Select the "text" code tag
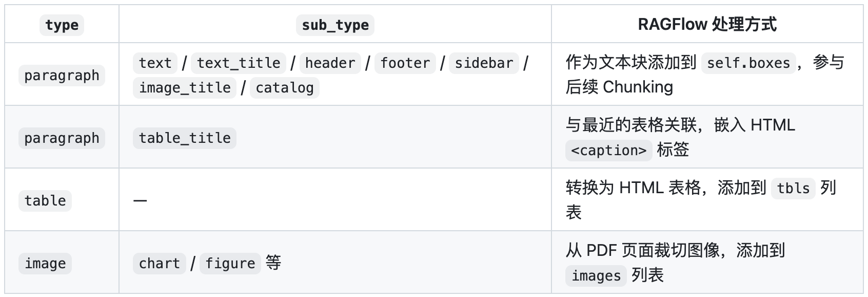 pyautogui.click(x=155, y=63)
